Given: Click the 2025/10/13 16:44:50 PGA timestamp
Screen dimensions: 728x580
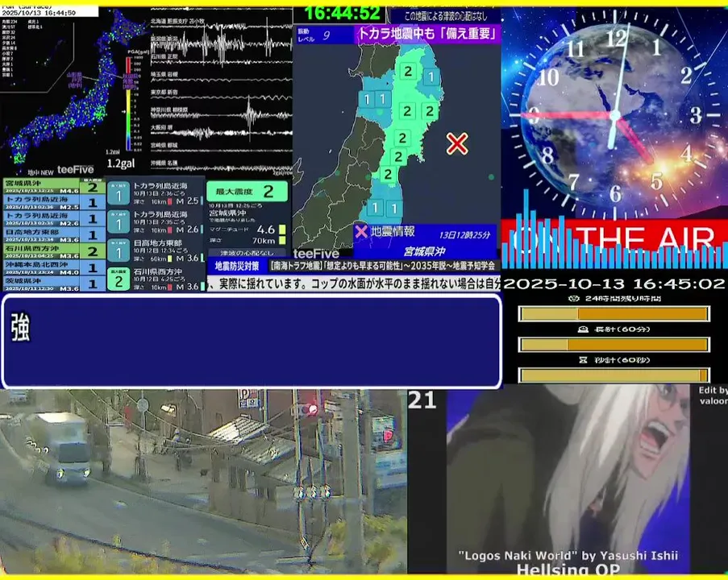Looking at the screenshot, I should [x=39, y=13].
